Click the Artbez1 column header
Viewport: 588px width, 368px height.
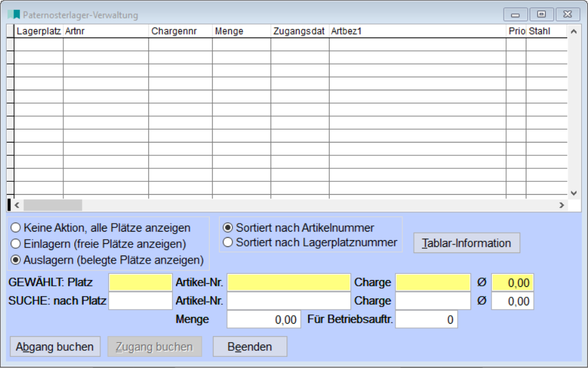point(417,31)
